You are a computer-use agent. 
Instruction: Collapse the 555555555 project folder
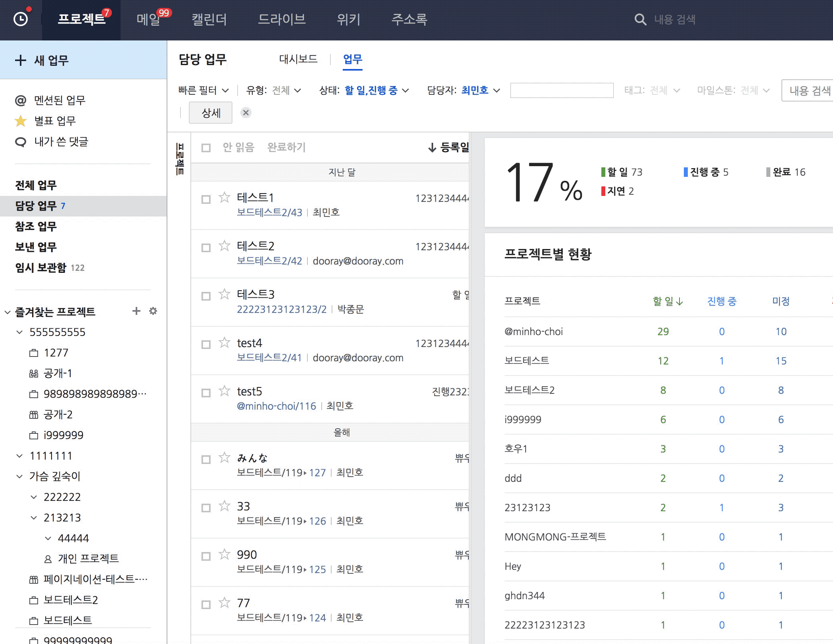[x=19, y=332]
